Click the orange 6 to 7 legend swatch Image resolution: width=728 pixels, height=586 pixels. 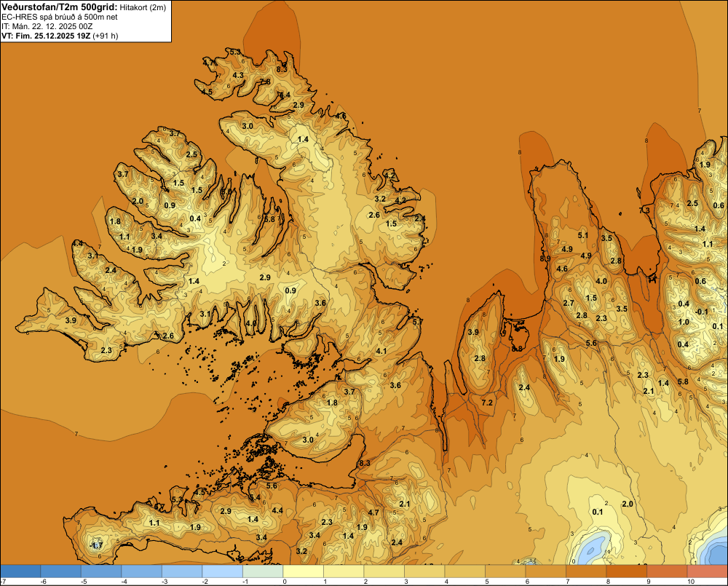(x=545, y=571)
